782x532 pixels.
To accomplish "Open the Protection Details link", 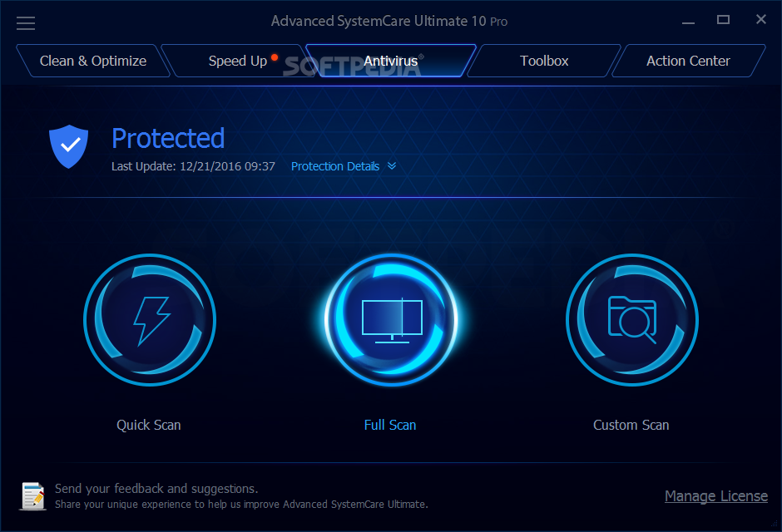I will click(335, 166).
